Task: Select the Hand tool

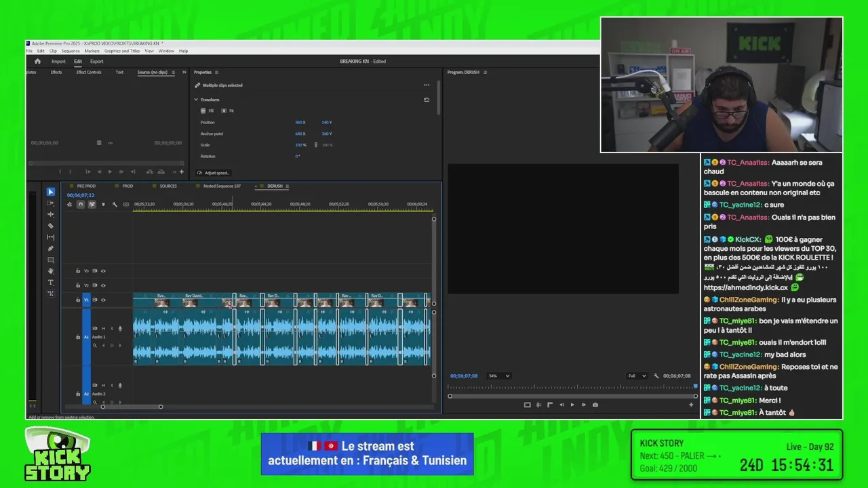Action: [x=51, y=271]
